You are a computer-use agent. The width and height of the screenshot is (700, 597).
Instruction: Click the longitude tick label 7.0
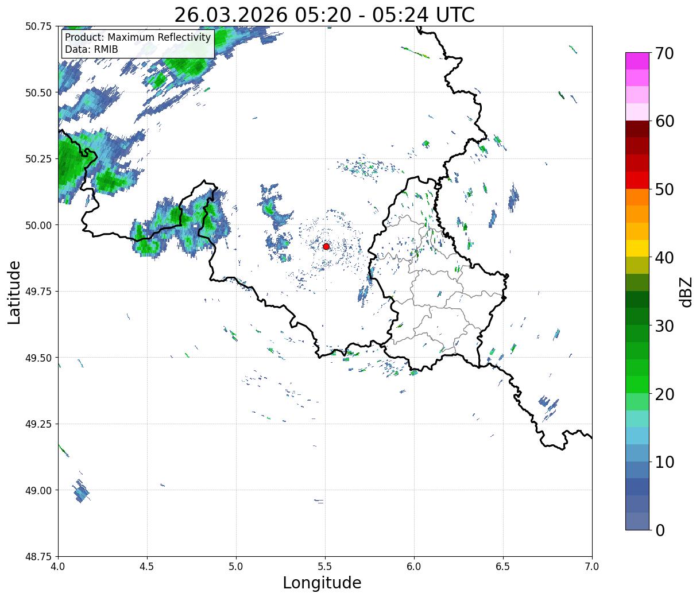[x=592, y=566]
